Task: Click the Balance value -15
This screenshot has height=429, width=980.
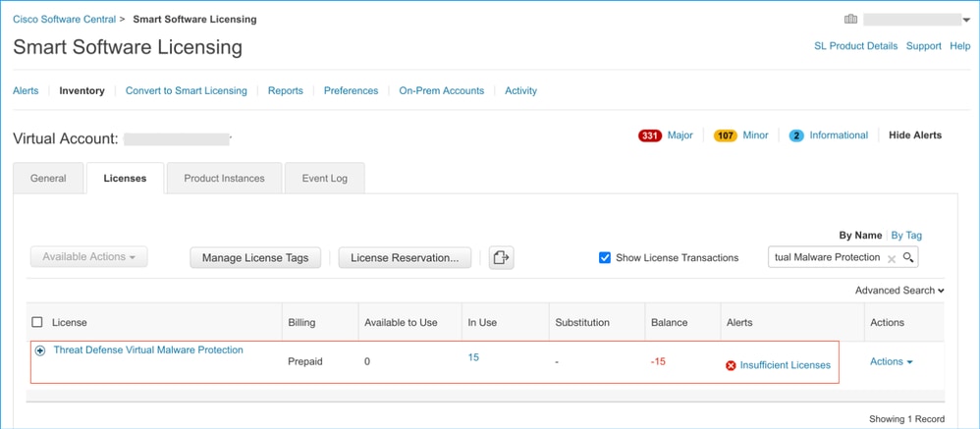Action: [658, 361]
